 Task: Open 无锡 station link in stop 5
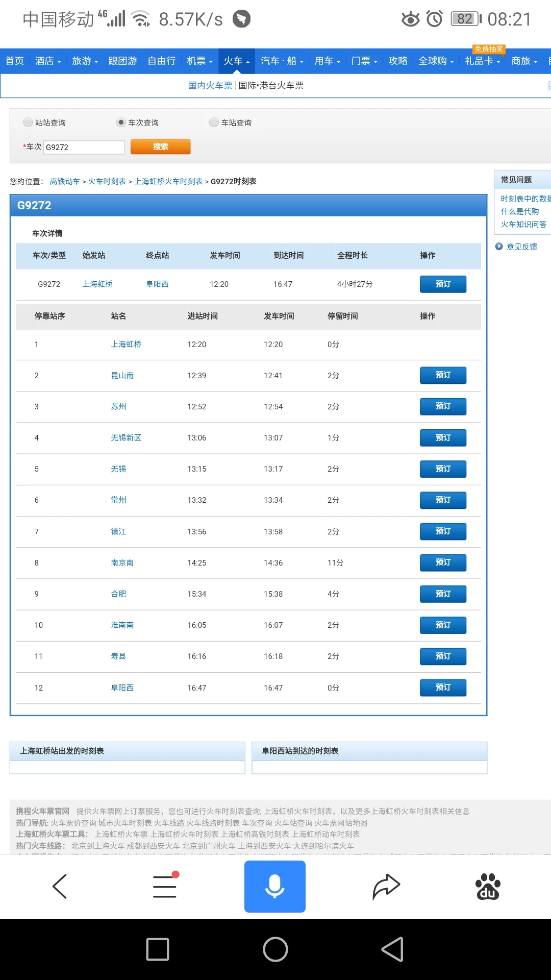tap(118, 469)
